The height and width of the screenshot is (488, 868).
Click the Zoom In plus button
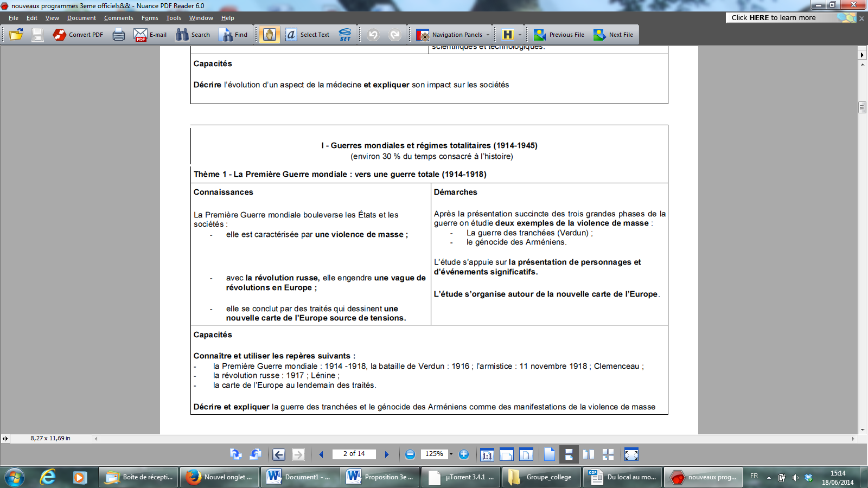click(464, 454)
